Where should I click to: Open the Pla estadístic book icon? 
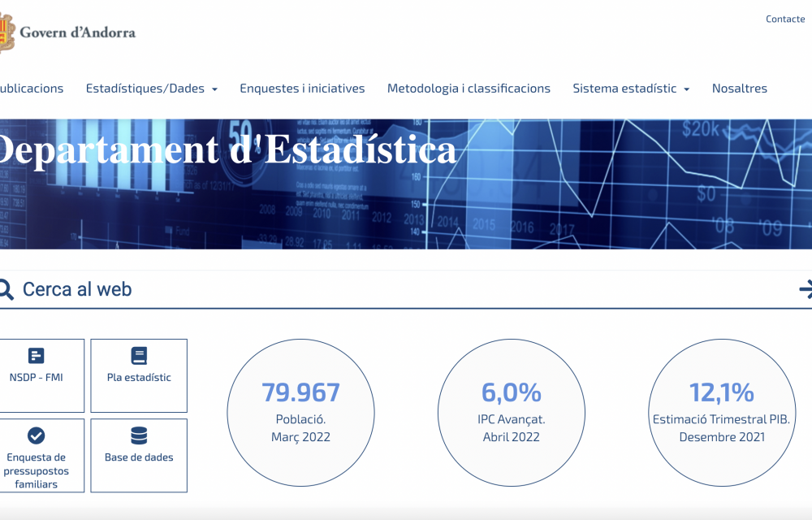click(x=139, y=356)
